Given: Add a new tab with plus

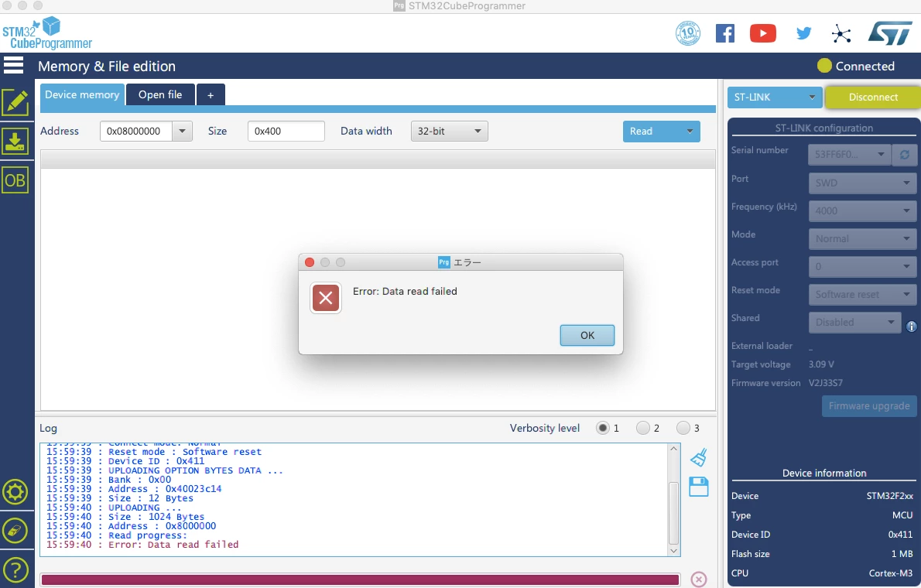Looking at the screenshot, I should [x=211, y=95].
